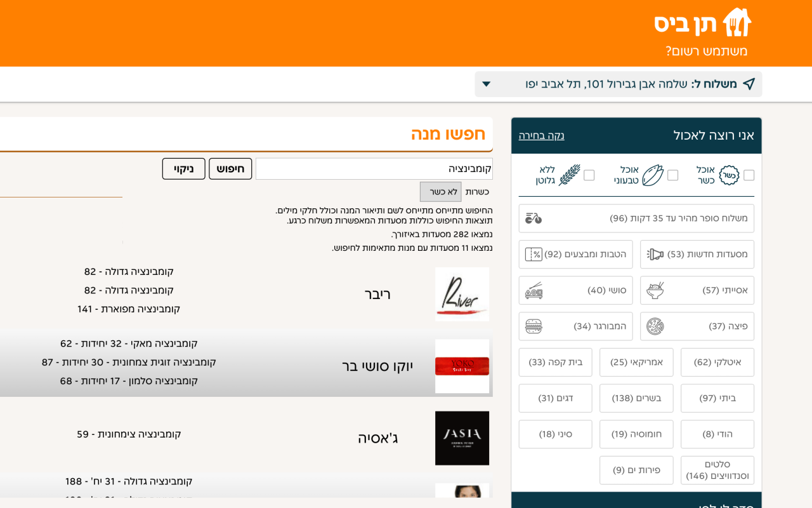Select dish קומבינציה מאקי - 32 יחידות
The image size is (812, 508).
pyautogui.click(x=129, y=344)
